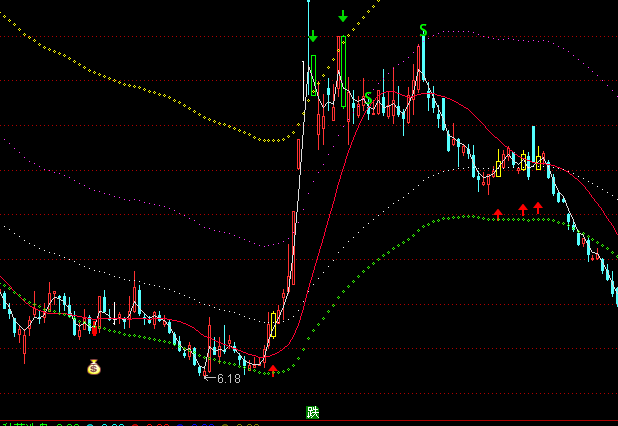Click the middle of three red up arrows
The image size is (618, 426).
click(522, 209)
